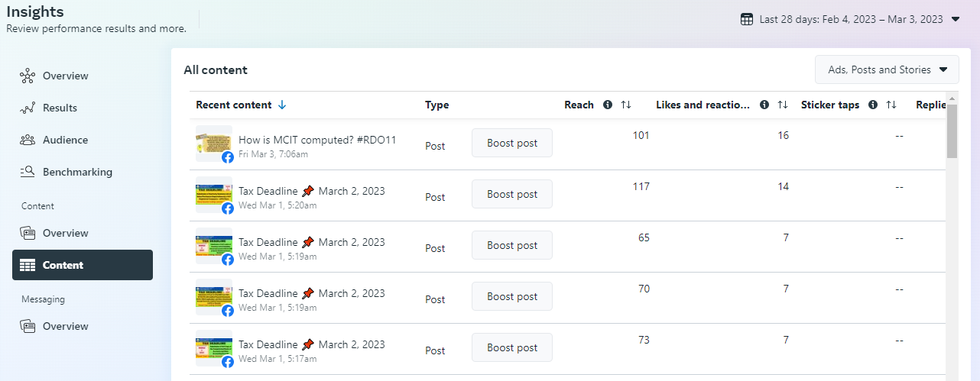This screenshot has width=980, height=381.
Task: Click the Reach info icon
Action: 608,105
